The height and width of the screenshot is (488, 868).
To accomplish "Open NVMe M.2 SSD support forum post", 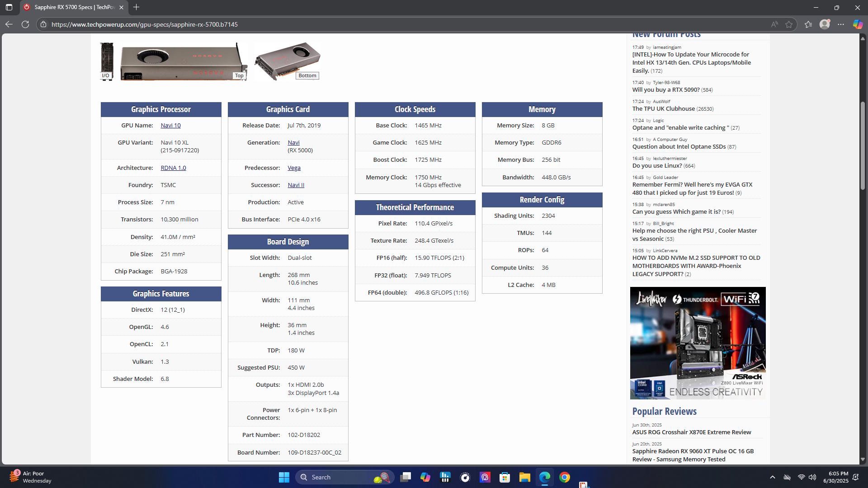I will click(x=696, y=266).
